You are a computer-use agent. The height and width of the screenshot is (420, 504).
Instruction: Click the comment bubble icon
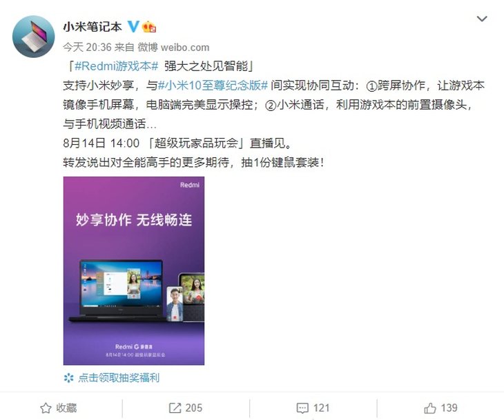[x=302, y=408]
